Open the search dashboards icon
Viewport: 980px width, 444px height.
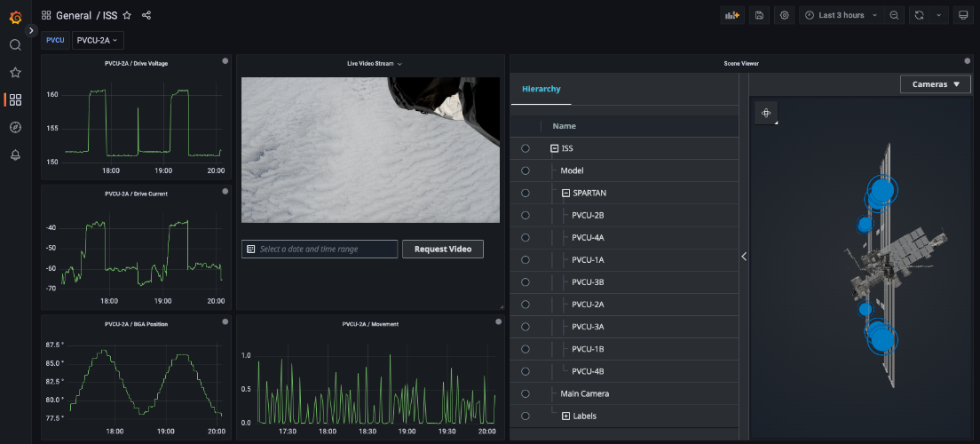(16, 45)
